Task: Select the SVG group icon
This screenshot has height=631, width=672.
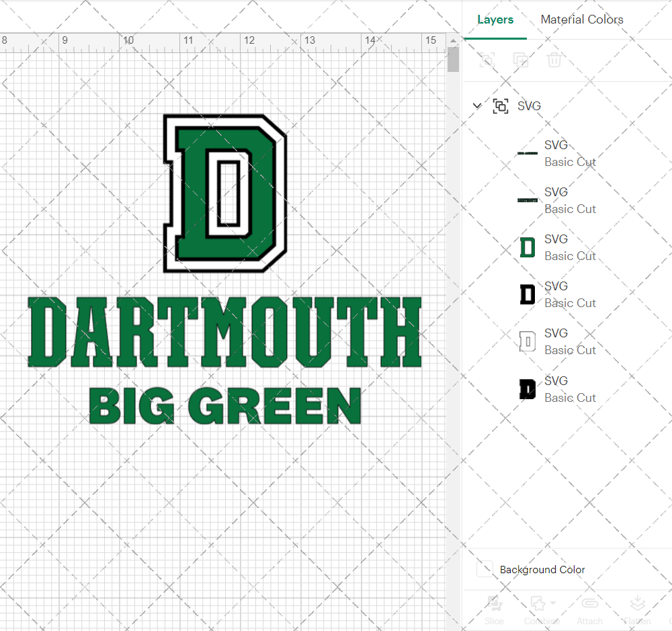Action: click(x=500, y=106)
